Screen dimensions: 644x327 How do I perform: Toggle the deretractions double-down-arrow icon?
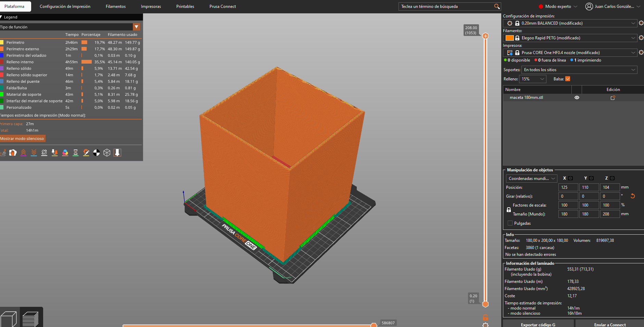[x=34, y=153]
